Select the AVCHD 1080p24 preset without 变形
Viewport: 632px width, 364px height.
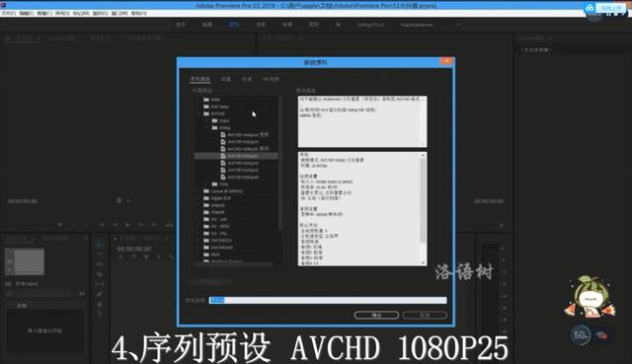point(243,142)
